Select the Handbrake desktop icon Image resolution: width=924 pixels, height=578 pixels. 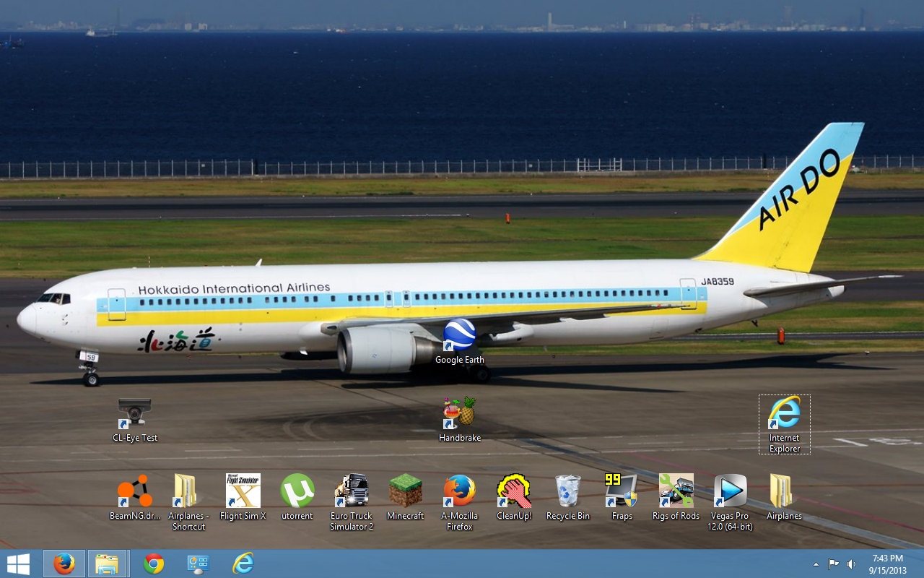[x=460, y=419]
